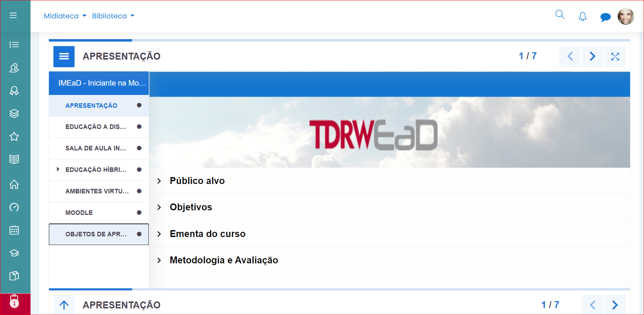Select MOODLE chapter
The image size is (644, 315).
pos(99,213)
